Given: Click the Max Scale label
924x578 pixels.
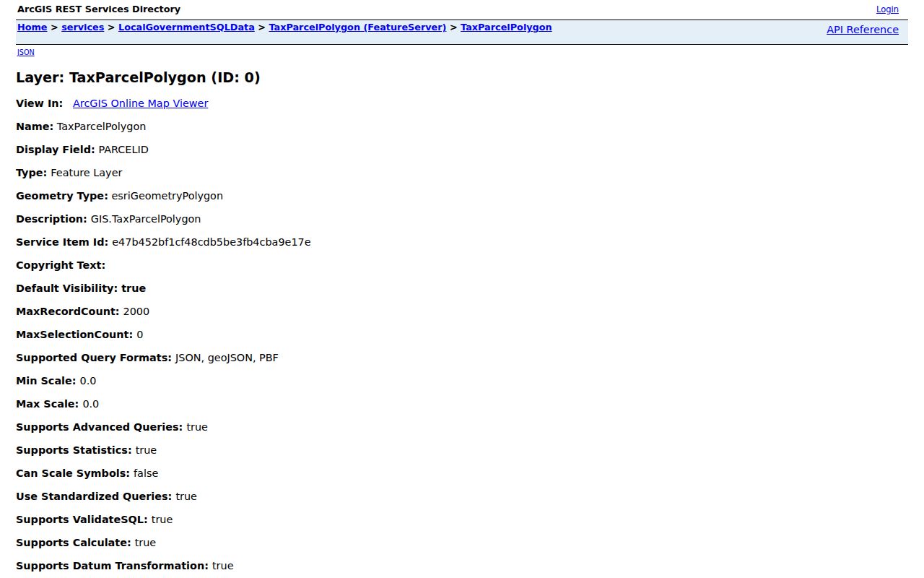Looking at the screenshot, I should tap(48, 404).
